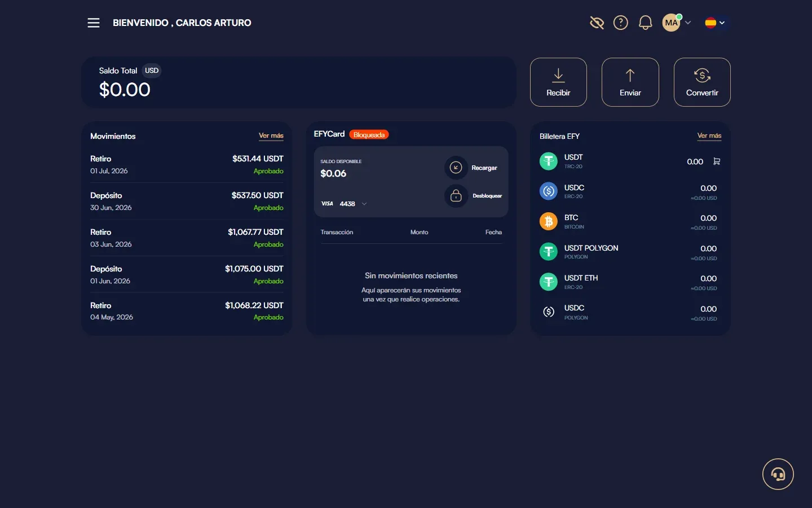Viewport: 812px width, 508px height.
Task: Click the Bloqueada status badge
Action: click(x=369, y=135)
